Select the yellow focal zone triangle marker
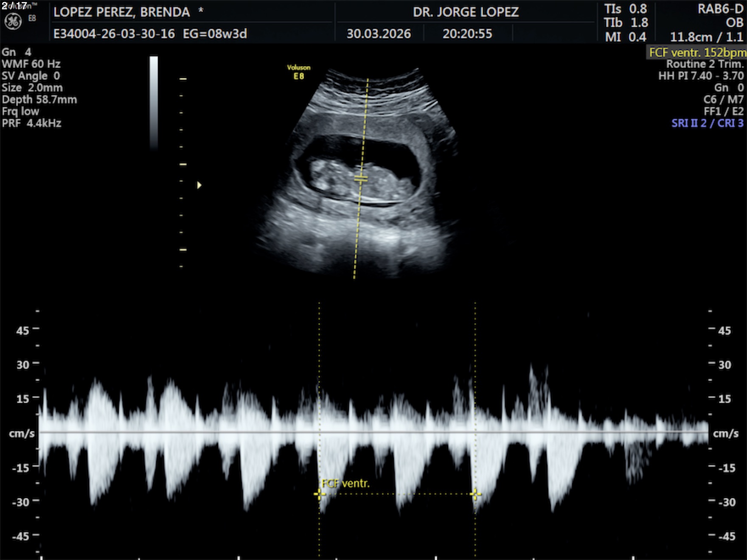This screenshot has width=747, height=560. point(199,185)
